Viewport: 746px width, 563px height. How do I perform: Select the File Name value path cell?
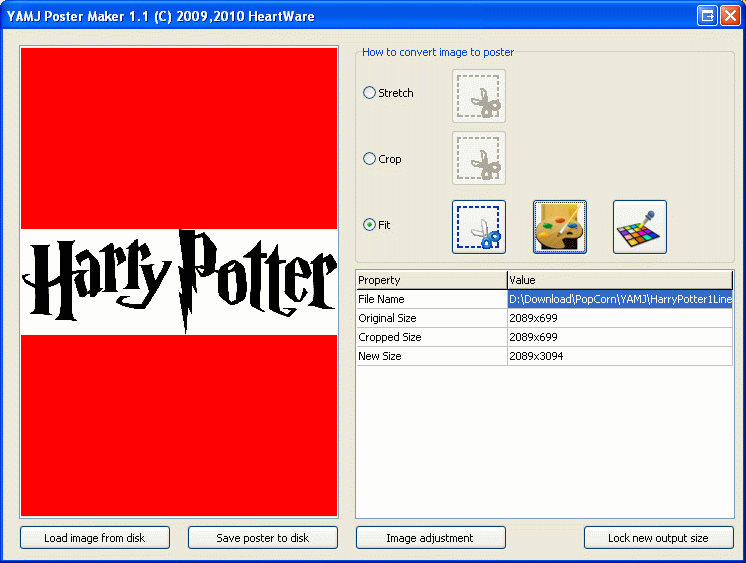click(620, 299)
